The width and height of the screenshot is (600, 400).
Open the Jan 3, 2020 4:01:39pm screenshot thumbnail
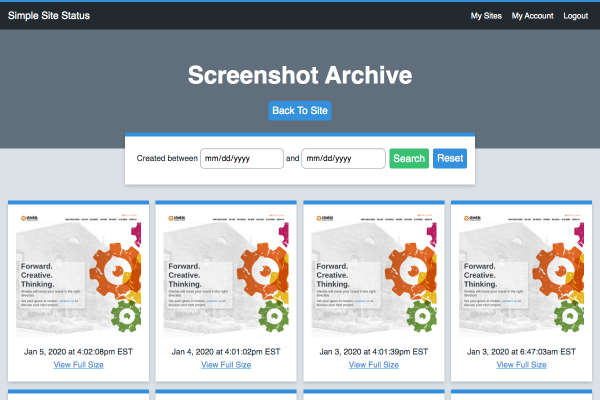click(374, 274)
